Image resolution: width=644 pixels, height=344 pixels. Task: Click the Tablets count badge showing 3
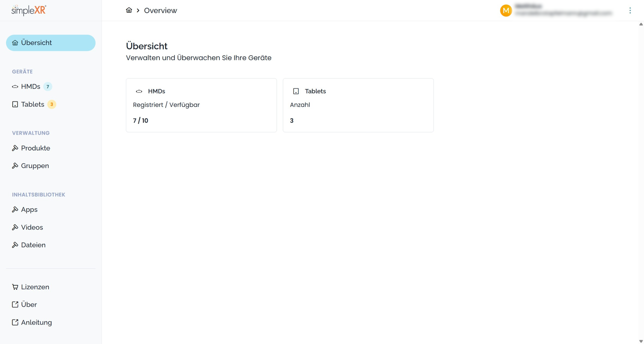pos(52,104)
